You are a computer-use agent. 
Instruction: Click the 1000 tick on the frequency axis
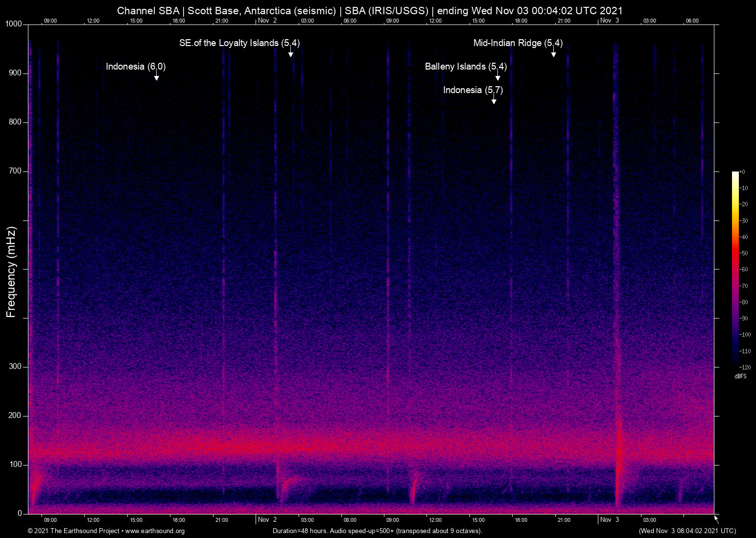click(13, 24)
